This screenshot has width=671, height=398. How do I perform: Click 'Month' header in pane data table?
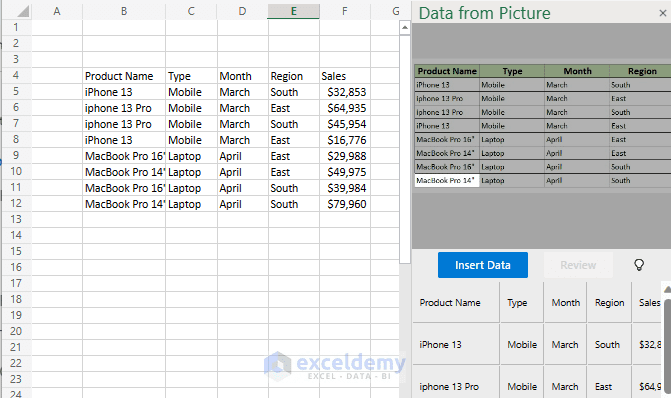coord(565,303)
